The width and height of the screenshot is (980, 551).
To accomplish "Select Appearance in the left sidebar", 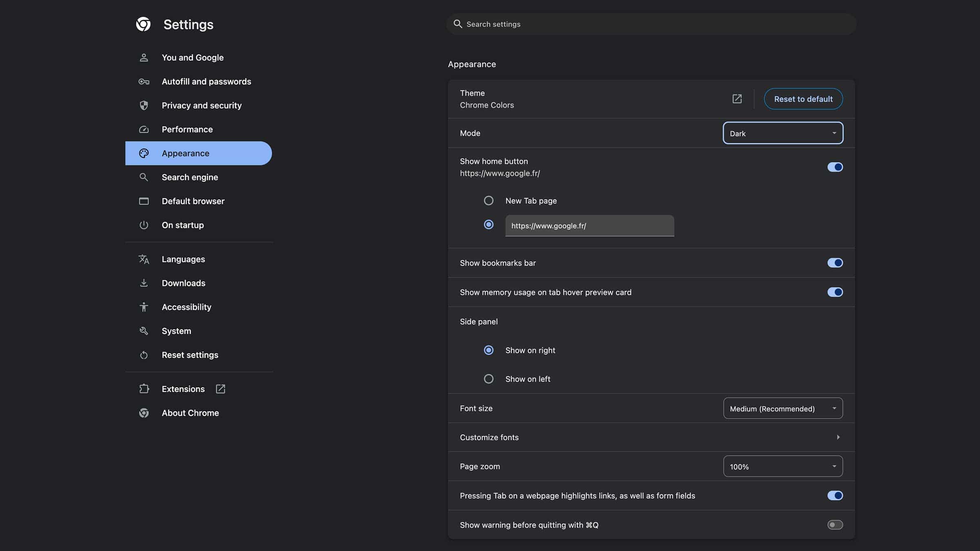I will coord(185,153).
